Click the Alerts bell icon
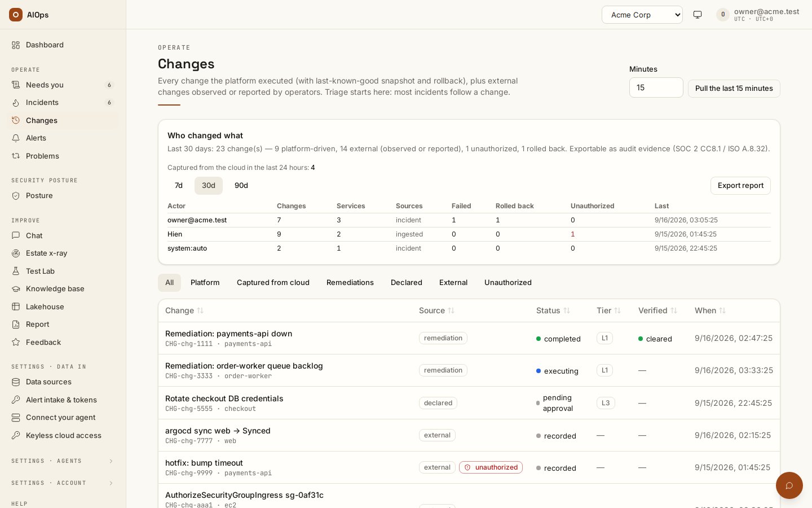 [x=16, y=138]
